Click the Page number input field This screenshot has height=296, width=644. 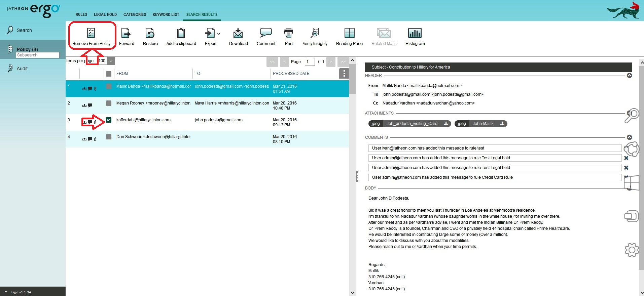pyautogui.click(x=310, y=62)
